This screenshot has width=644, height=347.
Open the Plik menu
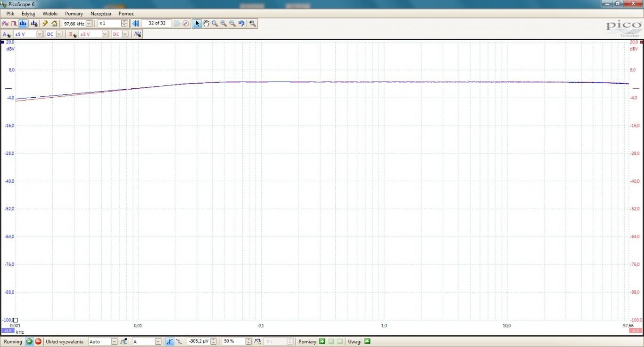tap(10, 14)
